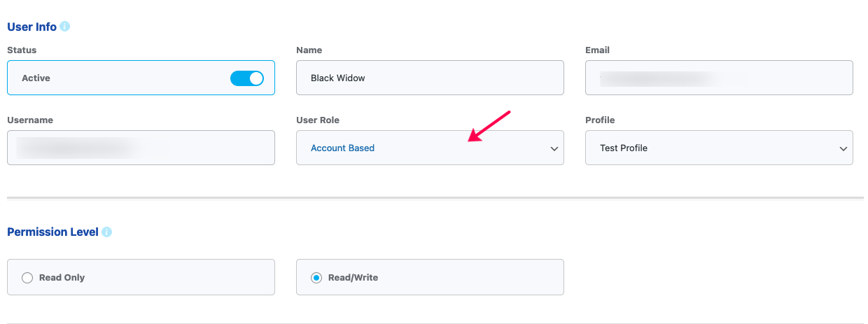Select the Read/Write radio button
The height and width of the screenshot is (324, 868).
[x=316, y=278]
